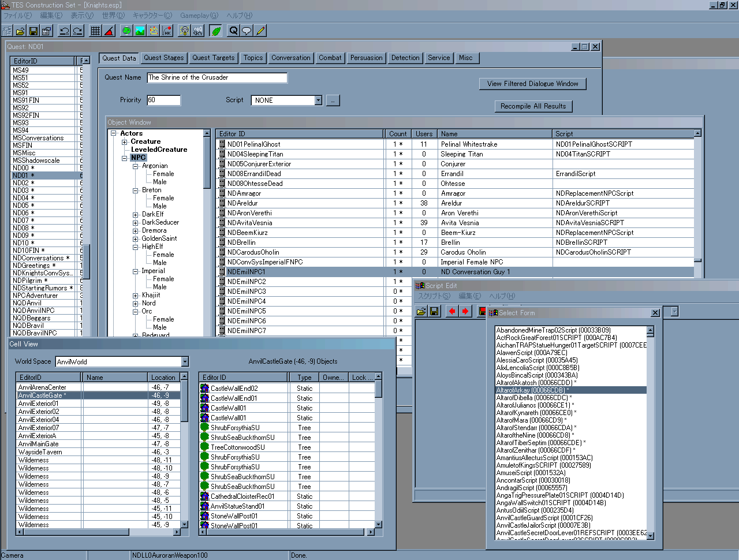The width and height of the screenshot is (739, 560).
Task: Open the Data Files toolbar icon
Action: [x=7, y=31]
